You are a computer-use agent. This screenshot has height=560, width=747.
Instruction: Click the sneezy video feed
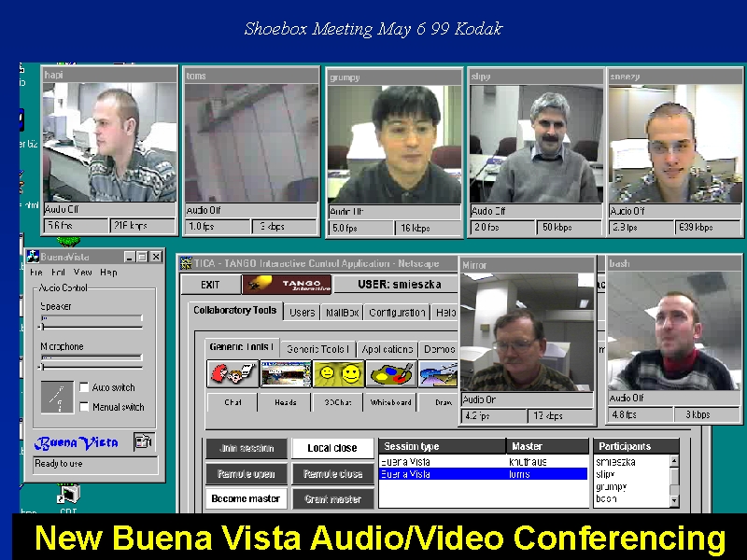(675, 144)
